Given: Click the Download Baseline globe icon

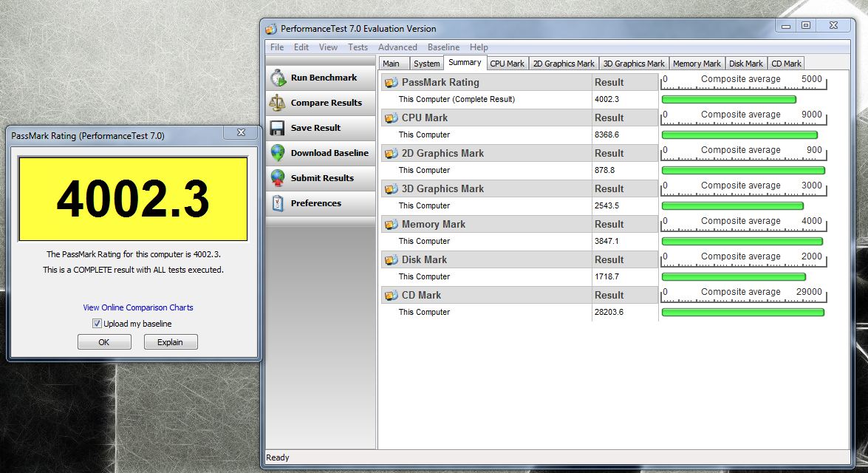Looking at the screenshot, I should point(278,153).
